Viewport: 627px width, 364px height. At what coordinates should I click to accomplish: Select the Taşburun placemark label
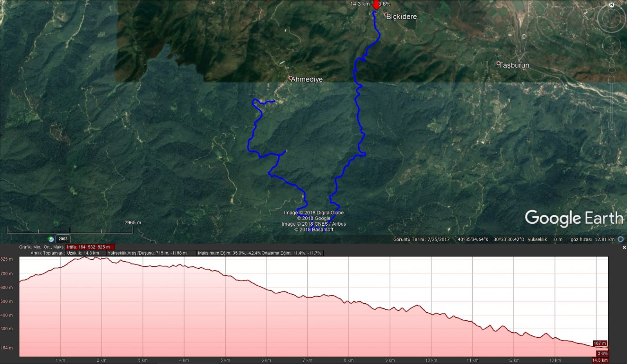click(514, 65)
